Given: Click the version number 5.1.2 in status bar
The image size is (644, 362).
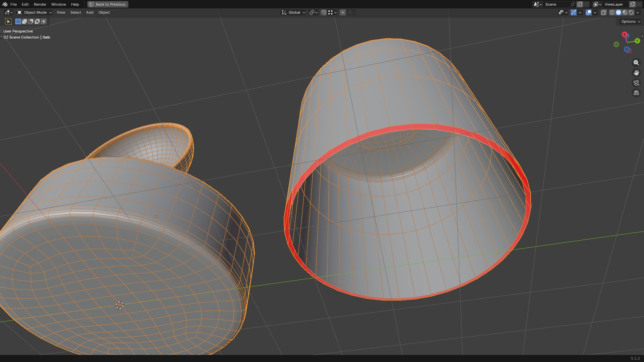Looking at the screenshot, I should tap(635, 358).
